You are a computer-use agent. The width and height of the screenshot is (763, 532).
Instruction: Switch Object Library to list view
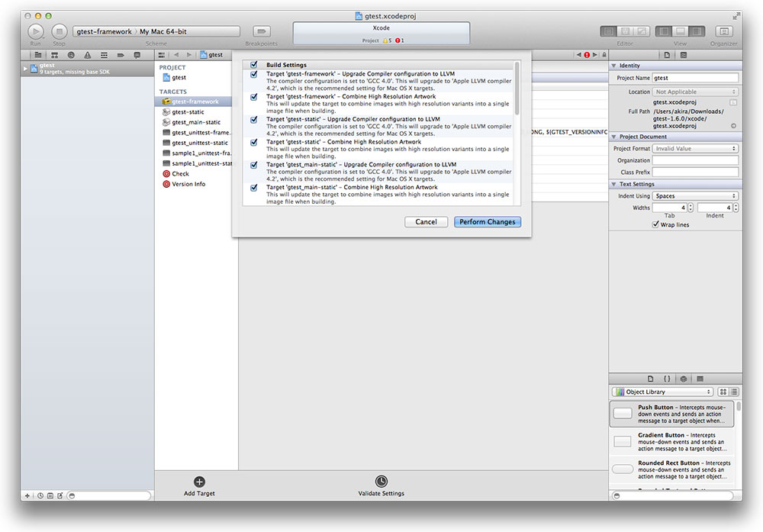[734, 392]
